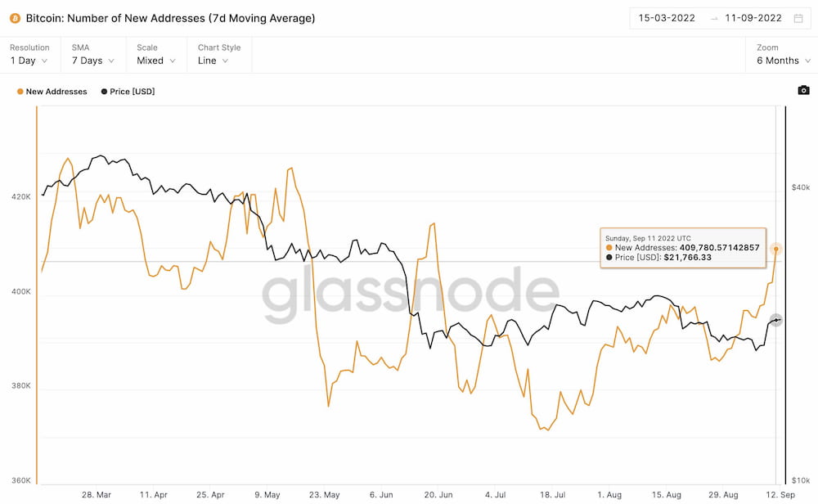Click the Bitcoin logo icon

click(15, 18)
